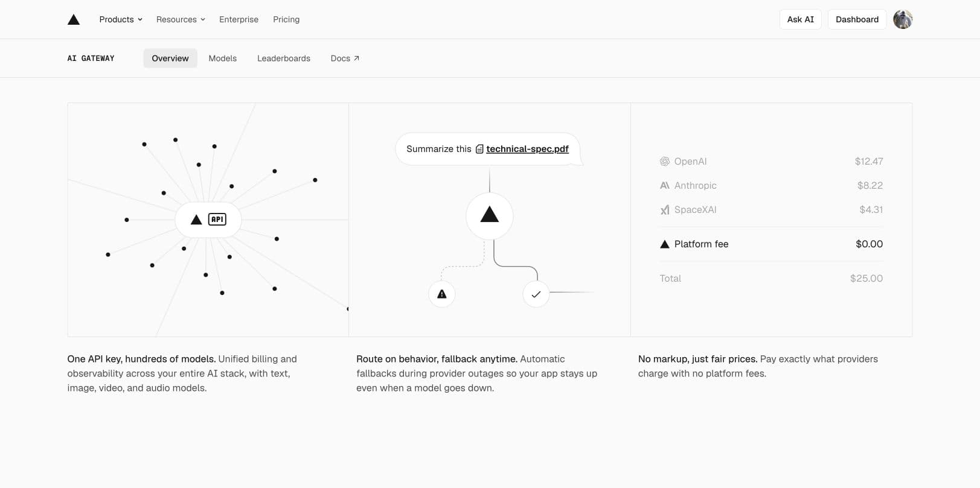
Task: Go to the Pricing page
Action: tap(286, 19)
